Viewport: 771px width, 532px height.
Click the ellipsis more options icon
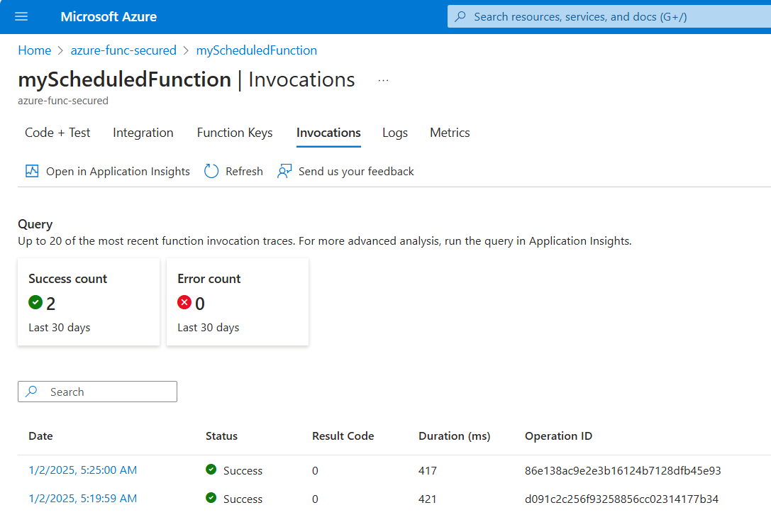tap(383, 80)
